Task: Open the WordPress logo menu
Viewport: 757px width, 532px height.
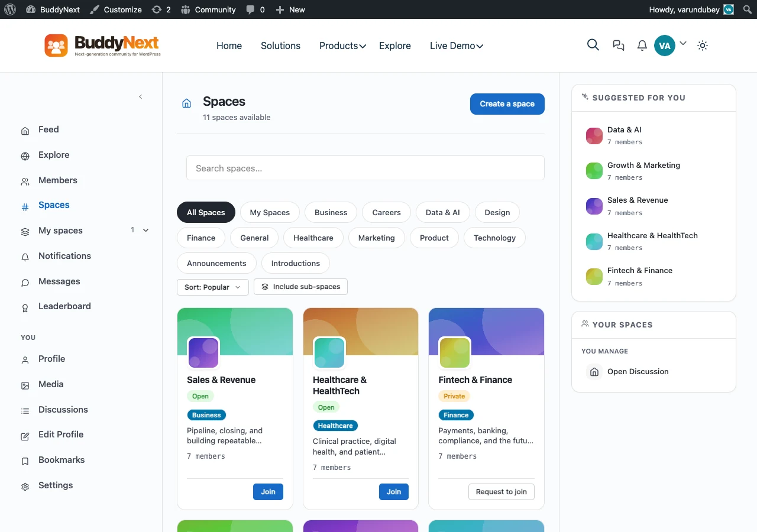Action: (10, 9)
